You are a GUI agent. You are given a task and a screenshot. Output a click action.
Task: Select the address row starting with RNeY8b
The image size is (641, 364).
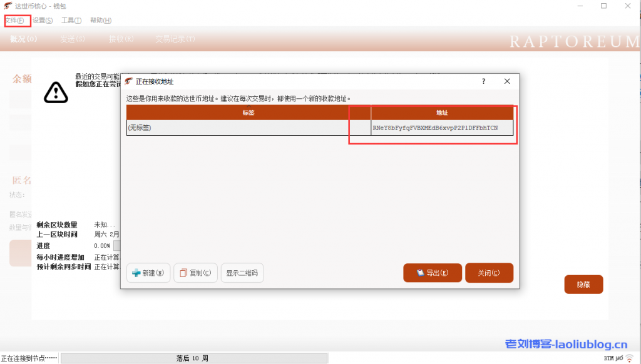(435, 128)
